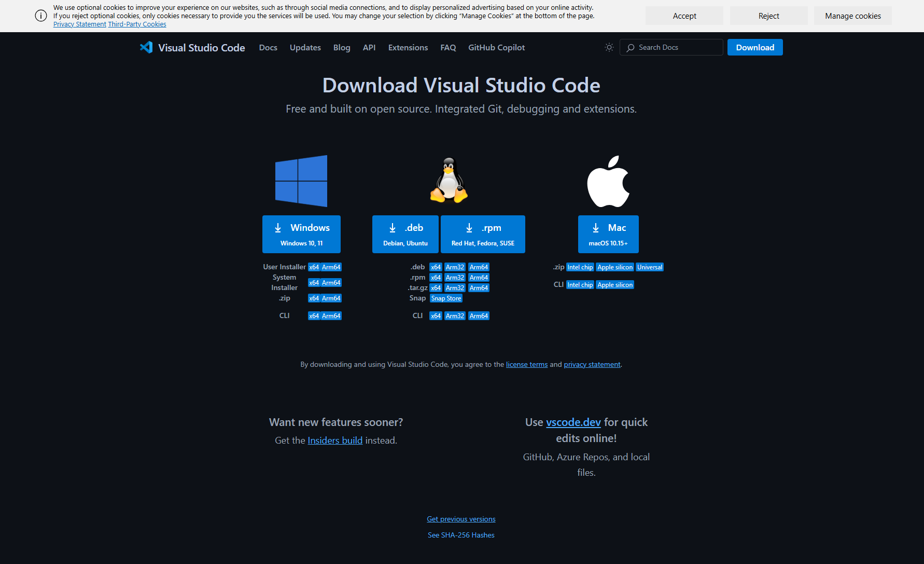Download the Mac macOS 10.15+ build
Image resolution: width=924 pixels, height=564 pixels.
pos(608,234)
